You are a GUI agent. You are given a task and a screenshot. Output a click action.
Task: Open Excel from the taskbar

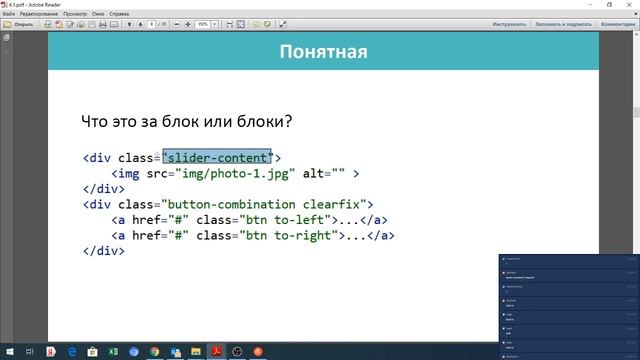[x=113, y=351]
